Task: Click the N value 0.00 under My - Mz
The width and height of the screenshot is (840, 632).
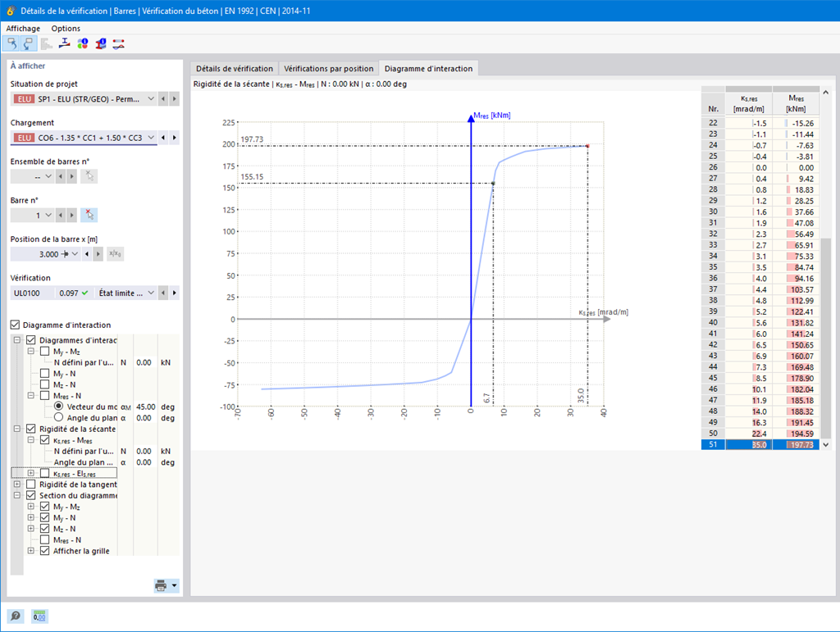Action: coord(144,362)
